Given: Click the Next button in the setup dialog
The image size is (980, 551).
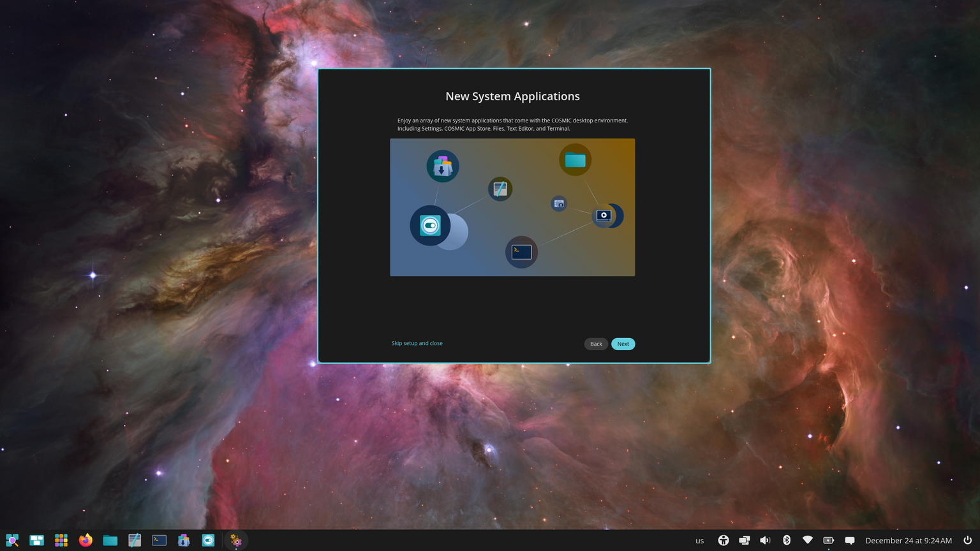Looking at the screenshot, I should coord(623,344).
